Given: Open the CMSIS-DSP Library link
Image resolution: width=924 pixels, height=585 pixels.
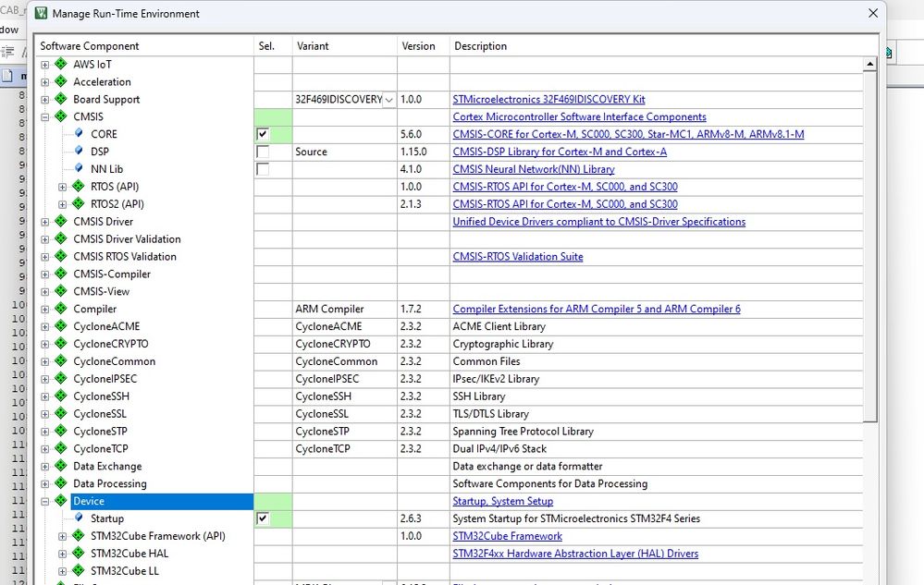Looking at the screenshot, I should point(560,152).
